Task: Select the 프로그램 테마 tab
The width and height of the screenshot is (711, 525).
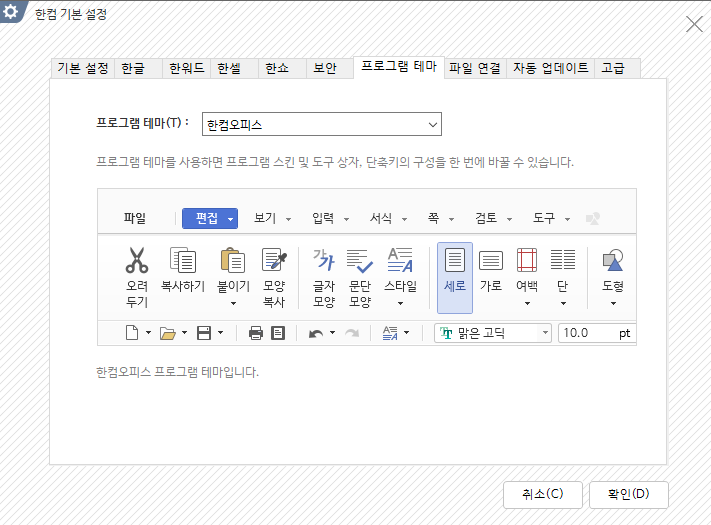Action: (x=399, y=67)
